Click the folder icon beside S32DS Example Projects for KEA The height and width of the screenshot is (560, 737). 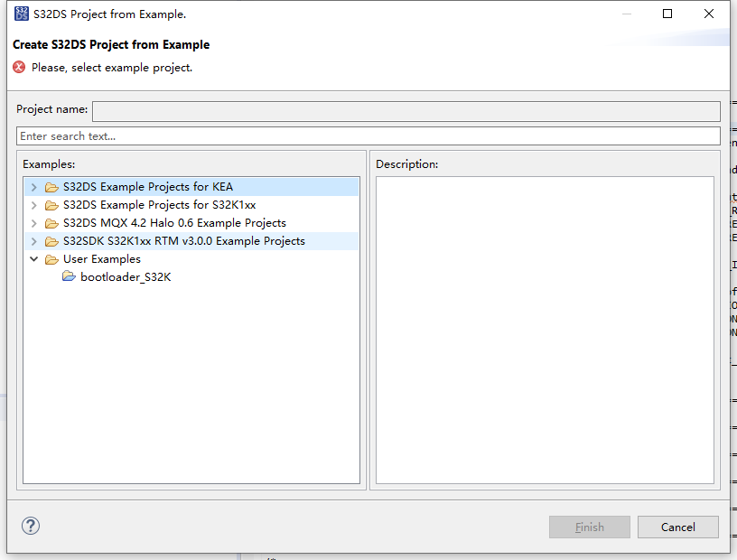point(51,187)
